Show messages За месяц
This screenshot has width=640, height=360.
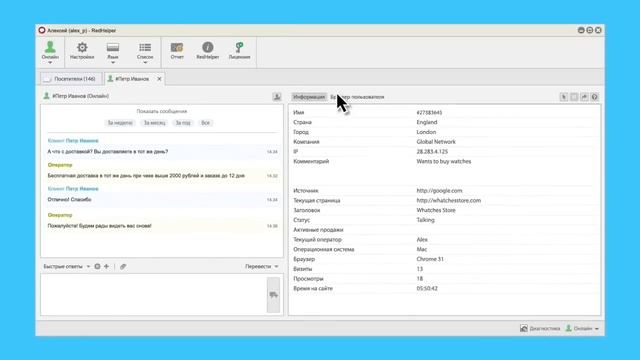pyautogui.click(x=154, y=123)
